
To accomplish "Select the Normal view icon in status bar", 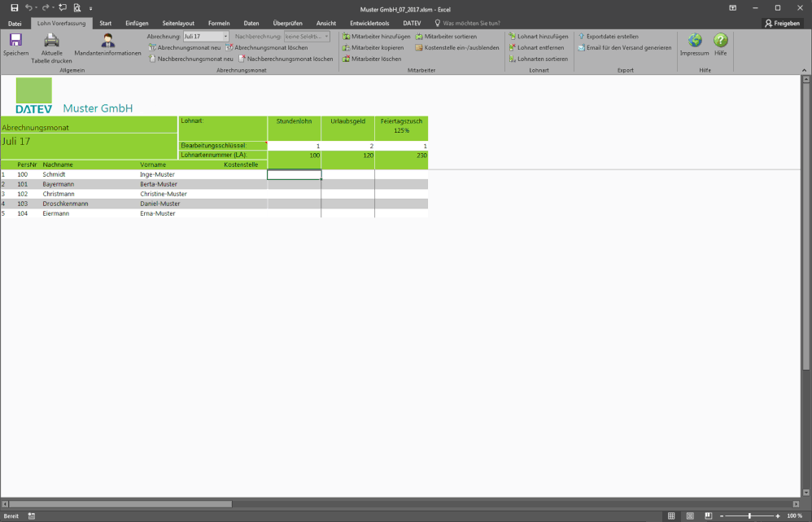I will 671,515.
